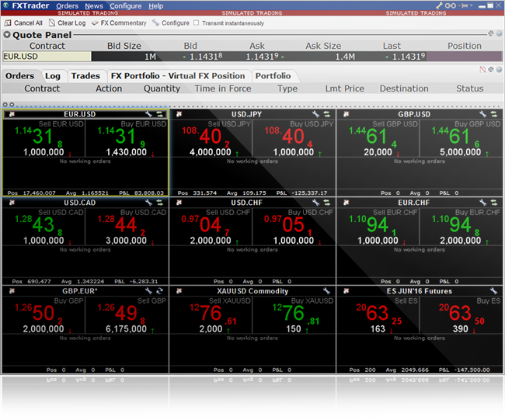Click the wrench icon on EUR.USD cell
Image resolution: width=505 pixels, height=420 pixels.
[149, 114]
